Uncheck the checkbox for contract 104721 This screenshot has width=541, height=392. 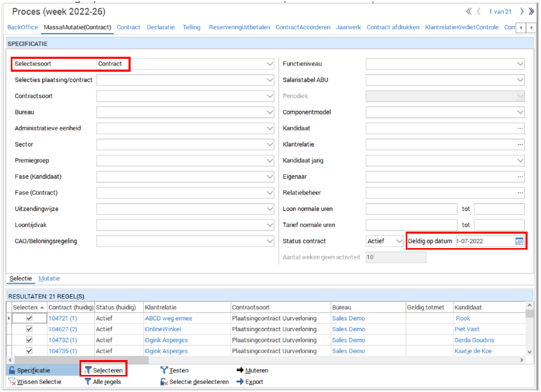pyautogui.click(x=29, y=318)
